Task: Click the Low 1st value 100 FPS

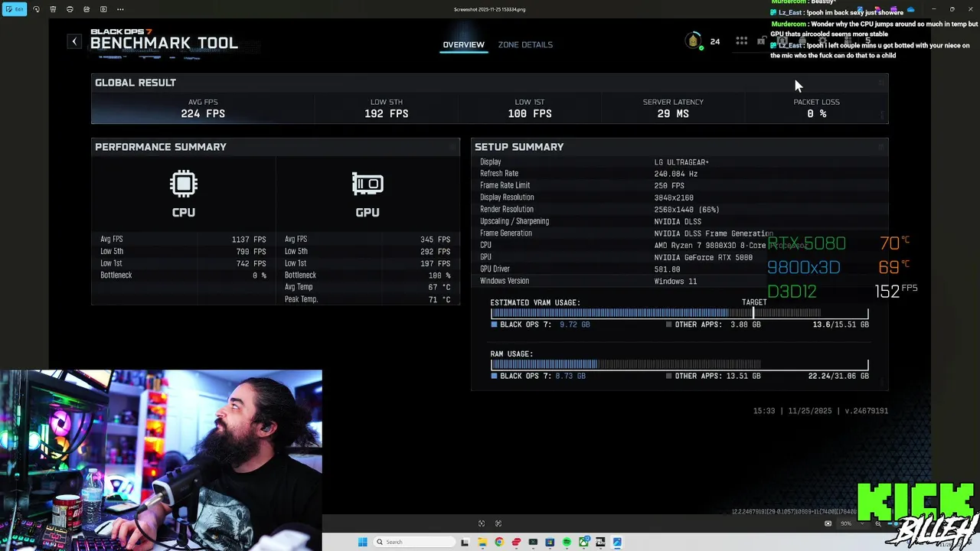Action: [530, 113]
